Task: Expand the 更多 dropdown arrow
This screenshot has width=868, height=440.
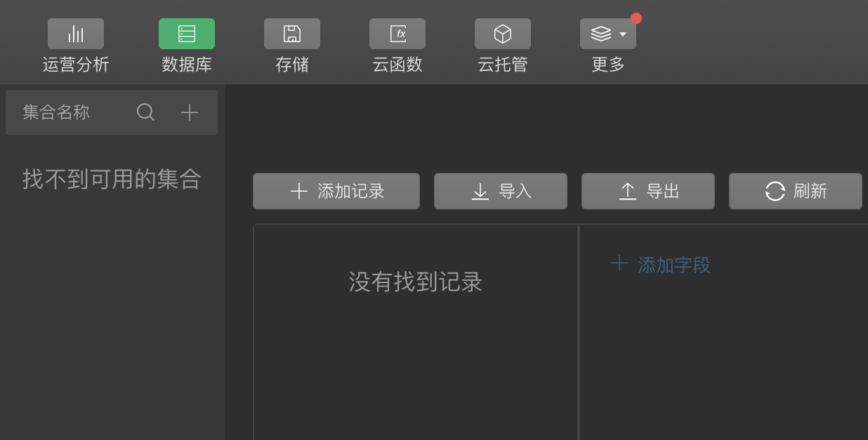Action: (x=623, y=34)
